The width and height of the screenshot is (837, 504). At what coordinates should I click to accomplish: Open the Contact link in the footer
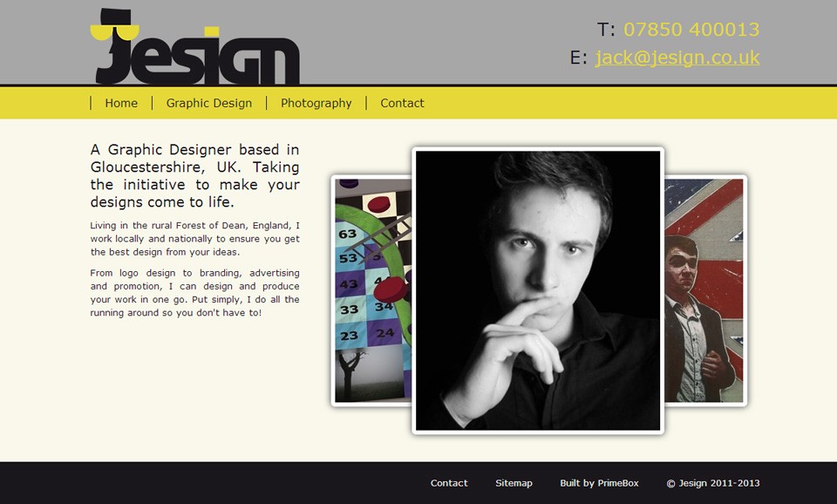click(449, 483)
